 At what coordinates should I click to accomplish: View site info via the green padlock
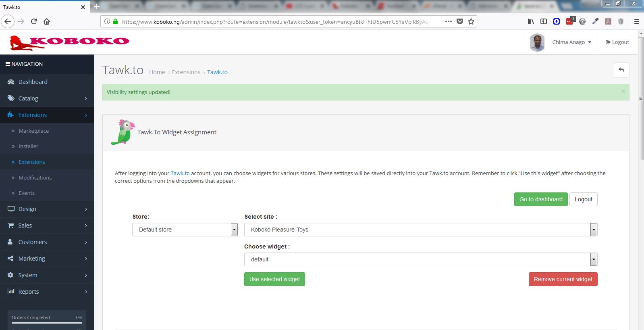pos(115,21)
